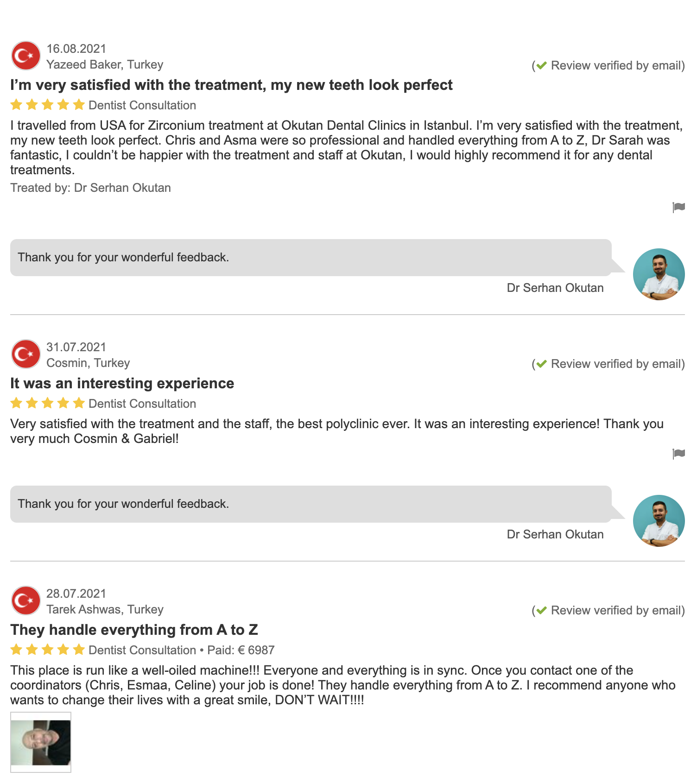Open review 'They handle everything from A to Z'
This screenshot has height=784, width=697.
point(134,630)
